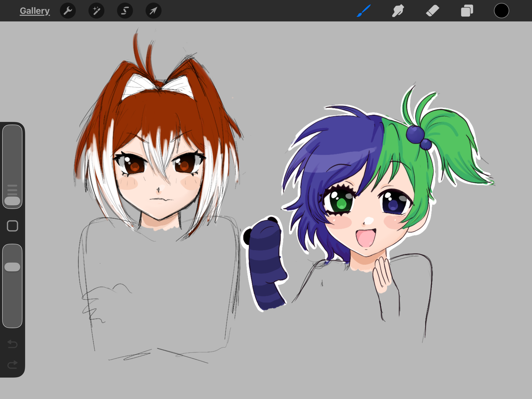Screen dimensions: 532x399
Task: Activate the Selection tool
Action: pos(125,11)
